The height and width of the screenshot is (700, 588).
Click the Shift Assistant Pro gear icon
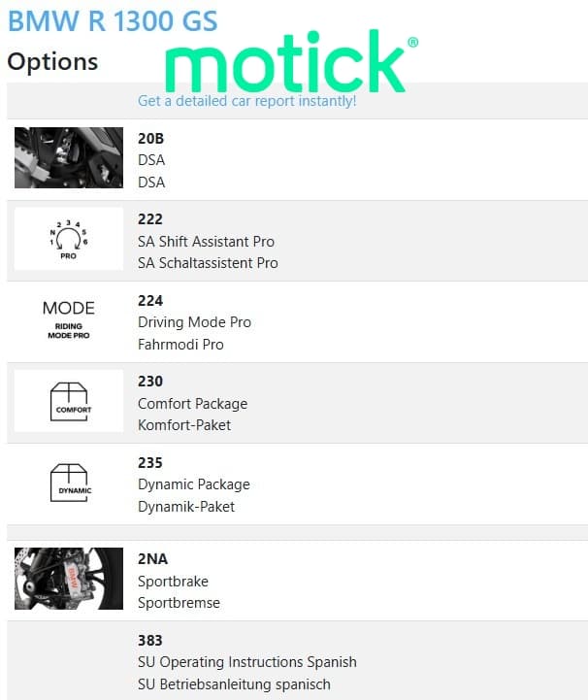[69, 239]
